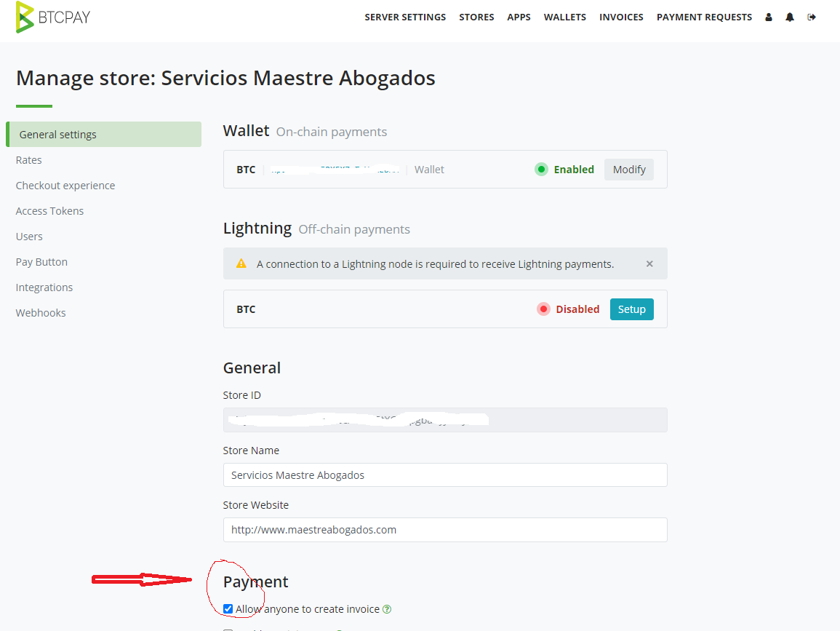Uncheck Allow anyone to create invoice
This screenshot has height=631, width=840.
pyautogui.click(x=228, y=609)
